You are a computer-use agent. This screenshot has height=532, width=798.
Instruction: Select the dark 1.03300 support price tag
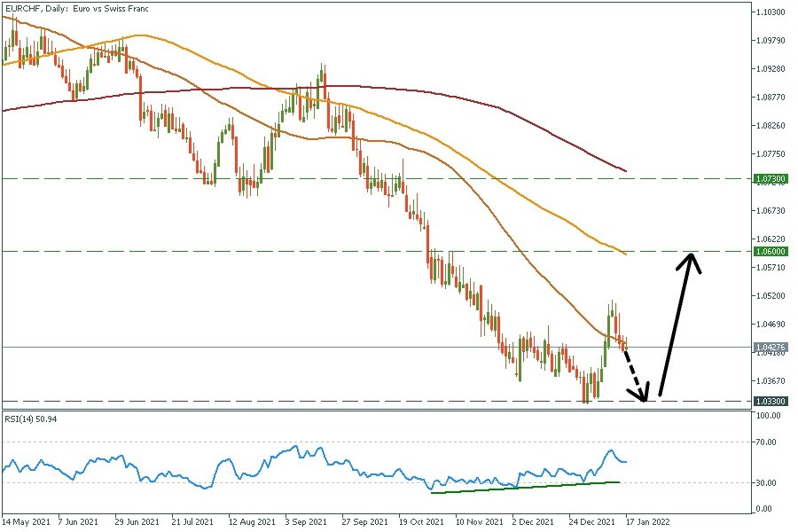click(x=770, y=401)
